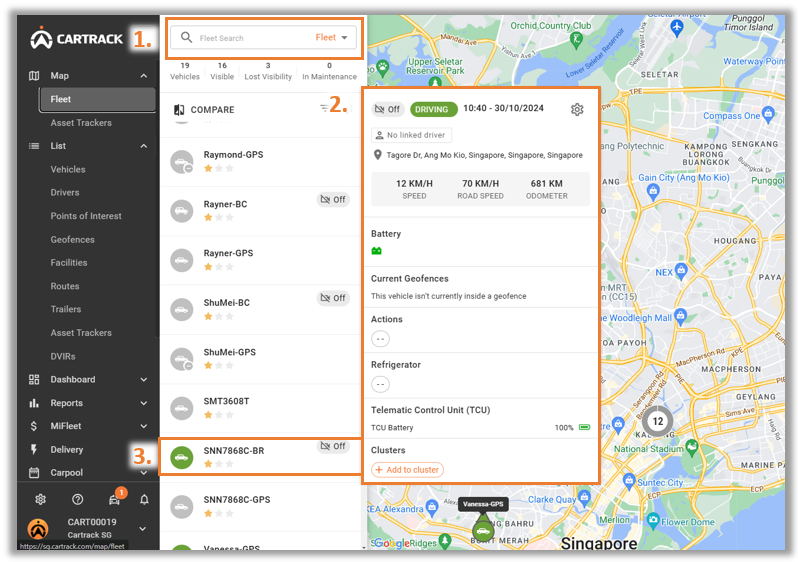Click the Compare icon
This screenshot has width=798, height=562.
coord(179,109)
